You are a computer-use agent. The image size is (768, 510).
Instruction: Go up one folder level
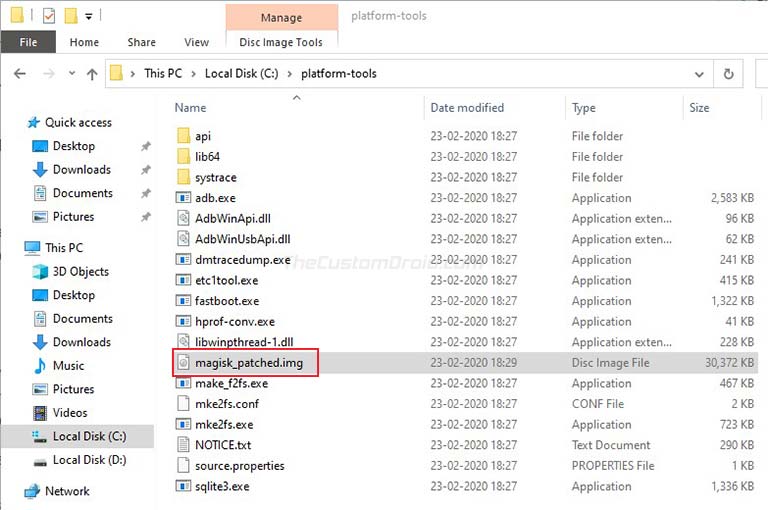click(x=92, y=74)
